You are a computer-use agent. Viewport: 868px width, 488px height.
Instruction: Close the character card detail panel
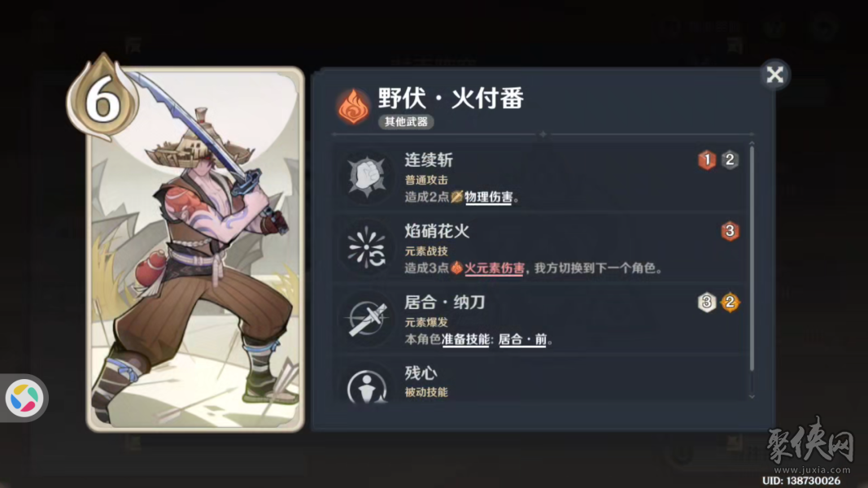coord(774,74)
